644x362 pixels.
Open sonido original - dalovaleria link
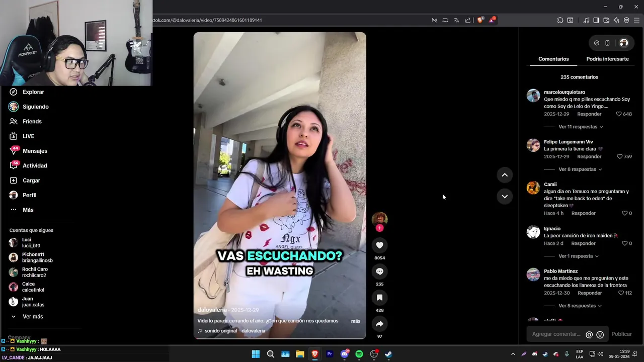235,331
